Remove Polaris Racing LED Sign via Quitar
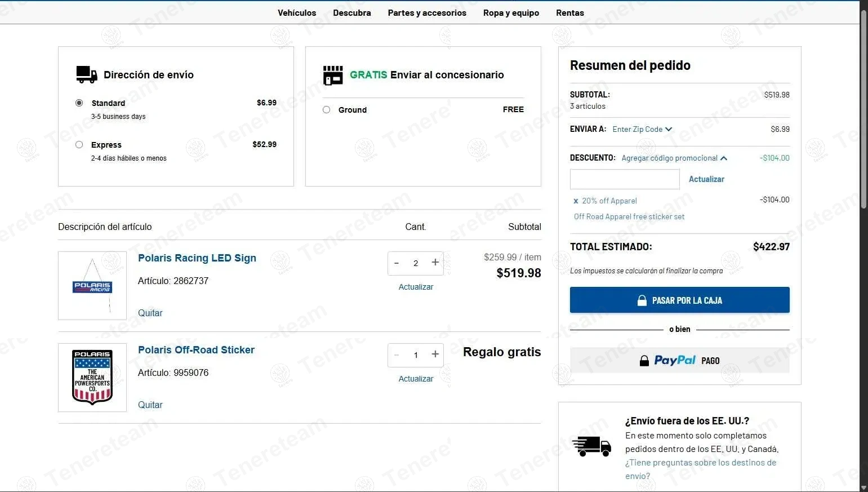Screen dimensions: 868x492 (150, 313)
